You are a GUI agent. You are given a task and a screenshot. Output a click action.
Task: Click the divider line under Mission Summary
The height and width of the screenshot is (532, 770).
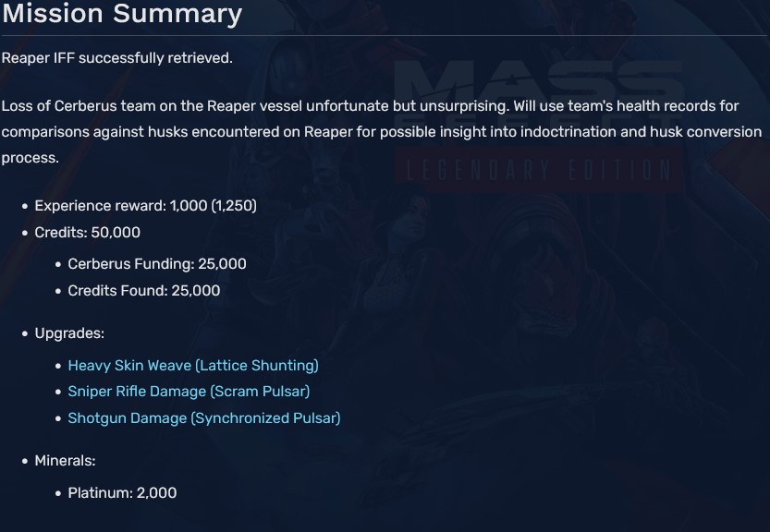coord(385,36)
